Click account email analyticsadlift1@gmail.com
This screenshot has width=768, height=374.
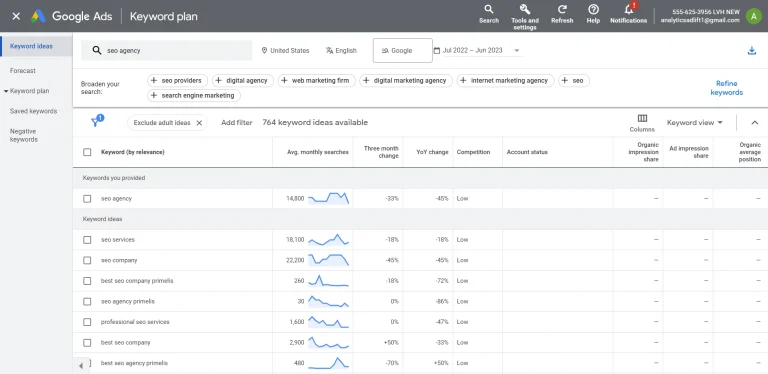[x=700, y=21]
